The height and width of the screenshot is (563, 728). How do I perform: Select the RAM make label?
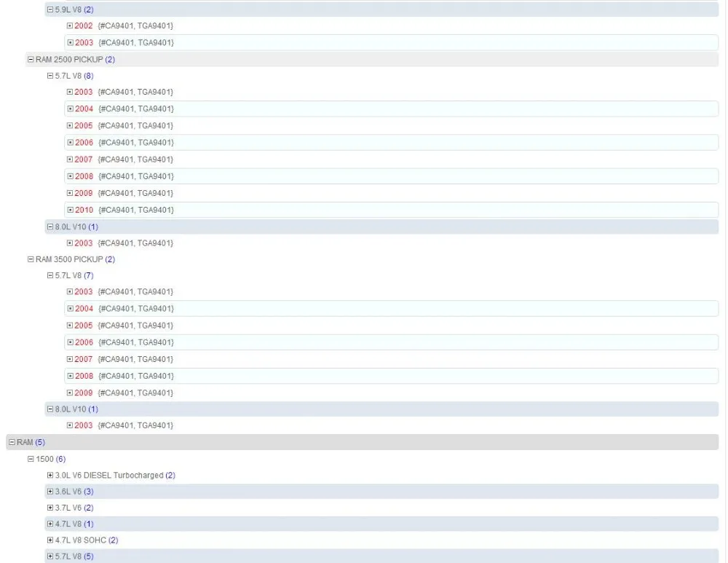coord(25,442)
